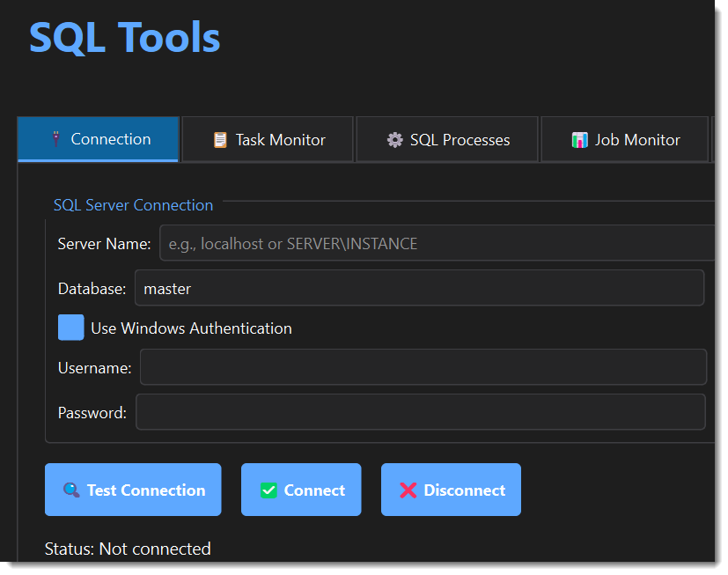Click the key icon on Connection tab
Image resolution: width=728 pixels, height=575 pixels.
click(x=58, y=138)
